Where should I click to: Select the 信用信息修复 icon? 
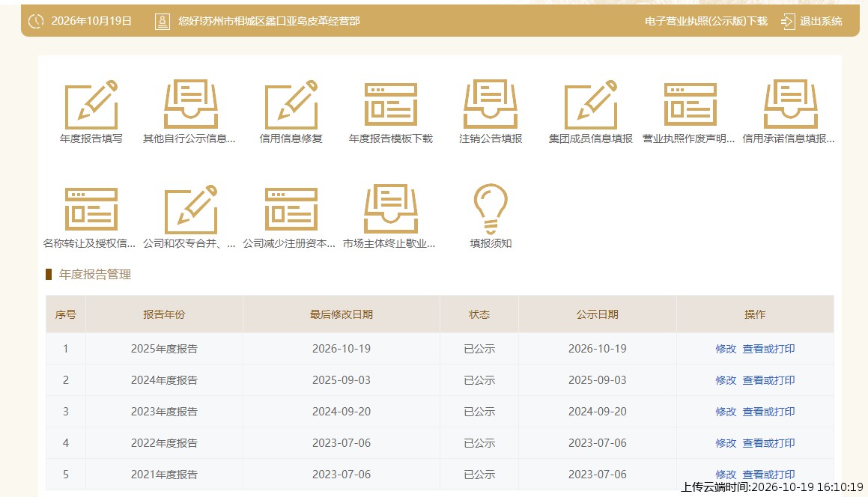tap(291, 105)
